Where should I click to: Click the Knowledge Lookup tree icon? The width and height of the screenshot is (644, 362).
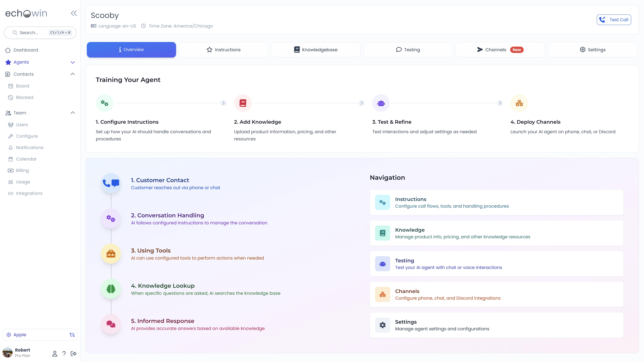[x=111, y=289]
